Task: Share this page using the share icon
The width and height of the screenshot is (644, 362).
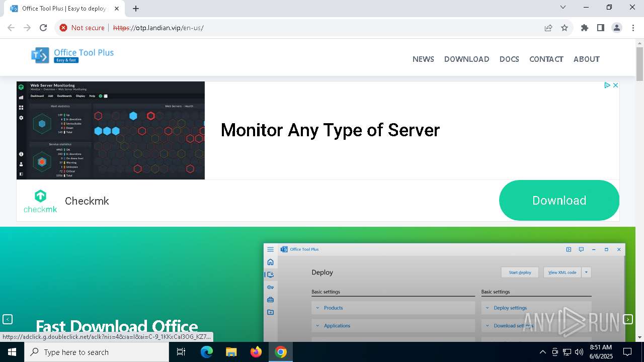Action: pyautogui.click(x=548, y=28)
